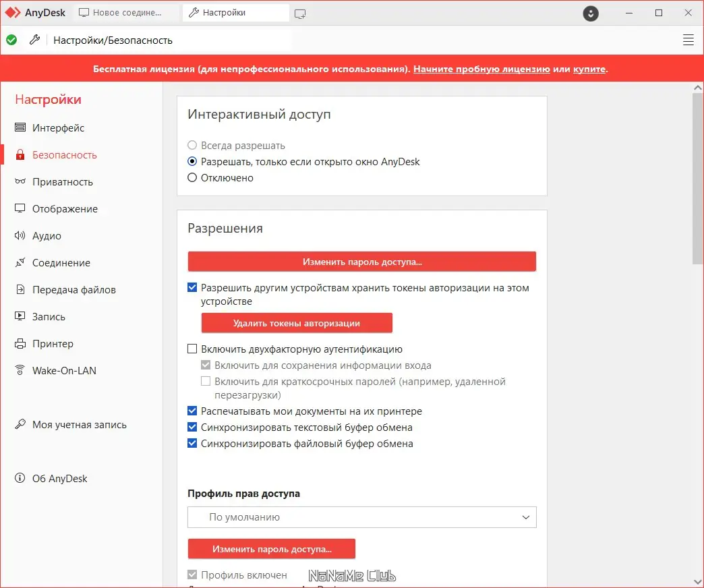Open Соединение settings section
This screenshot has width=704, height=588.
coord(61,262)
